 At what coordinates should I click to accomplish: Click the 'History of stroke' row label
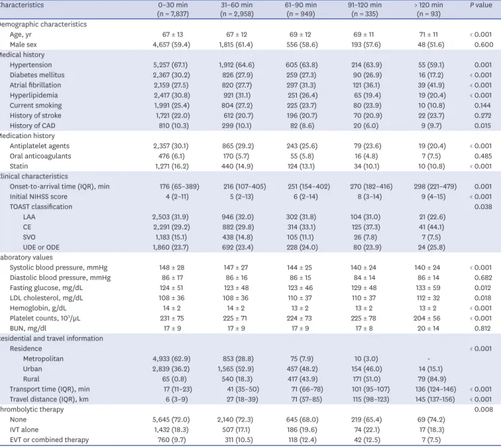[x=36, y=116]
